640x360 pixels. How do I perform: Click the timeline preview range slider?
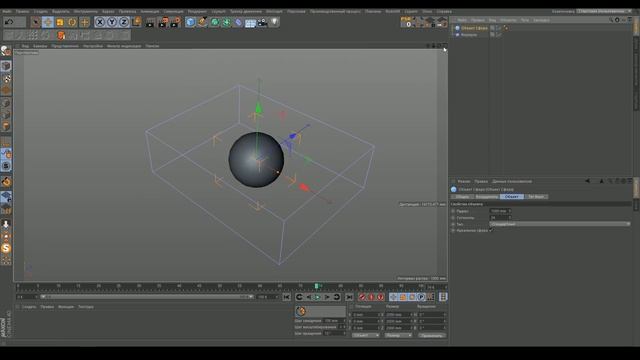tap(147, 297)
